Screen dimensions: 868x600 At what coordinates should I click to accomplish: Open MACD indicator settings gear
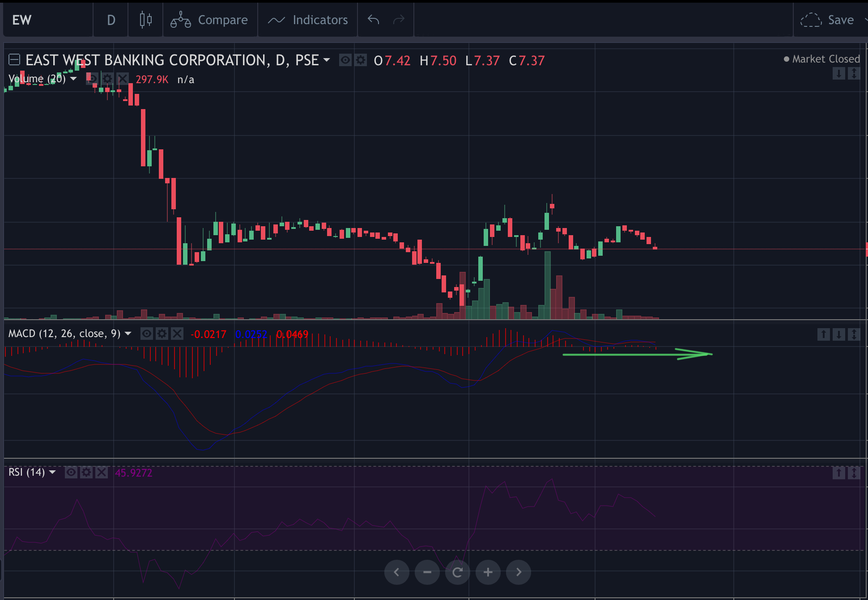(162, 334)
